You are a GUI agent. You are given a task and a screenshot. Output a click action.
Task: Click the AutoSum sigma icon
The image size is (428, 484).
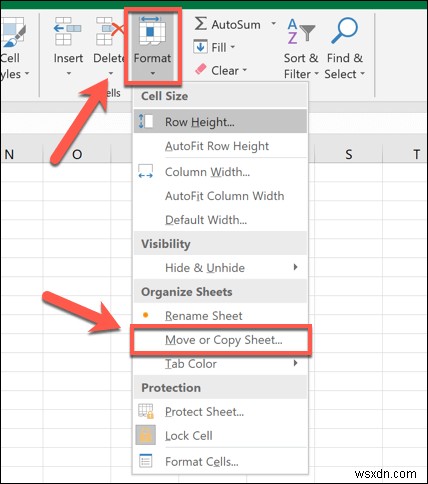pyautogui.click(x=200, y=24)
